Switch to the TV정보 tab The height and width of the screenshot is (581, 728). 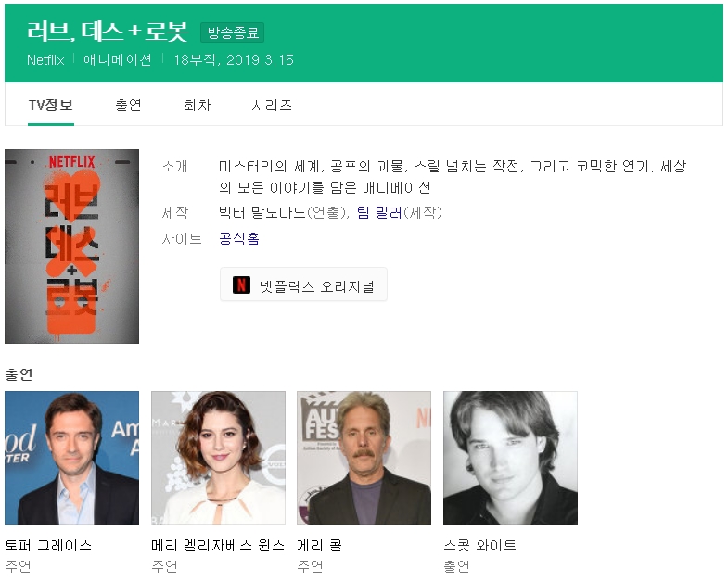click(x=50, y=105)
